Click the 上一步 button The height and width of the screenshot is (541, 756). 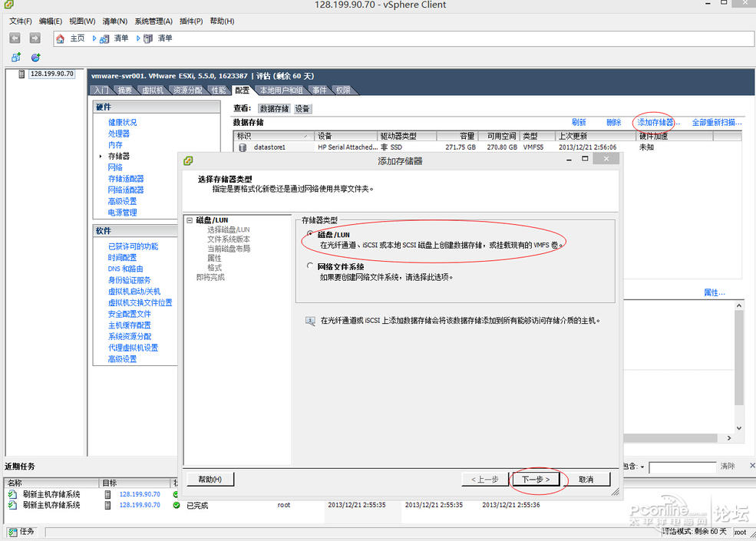pos(484,480)
